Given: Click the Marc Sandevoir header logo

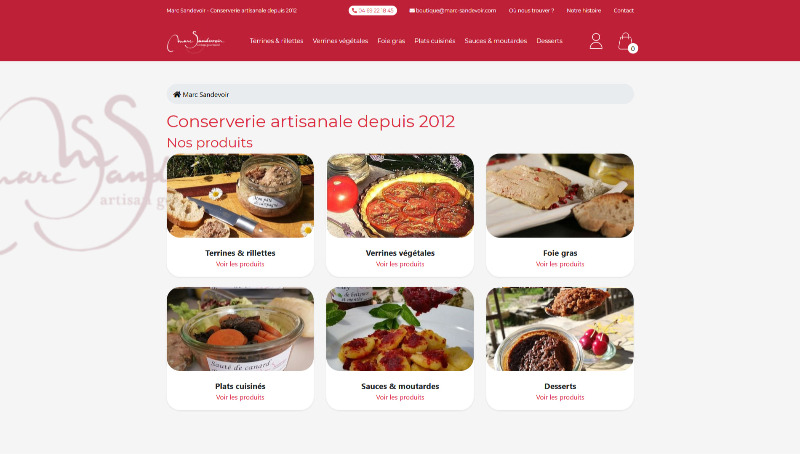Looking at the screenshot, I should pyautogui.click(x=195, y=41).
